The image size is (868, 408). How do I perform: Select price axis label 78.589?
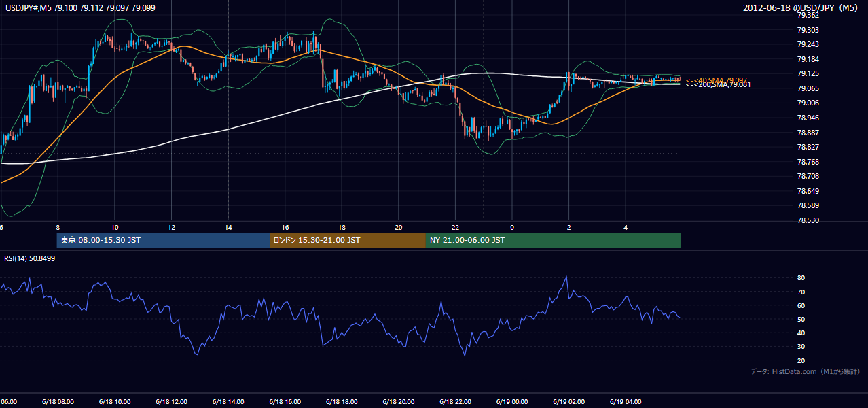[x=808, y=205]
